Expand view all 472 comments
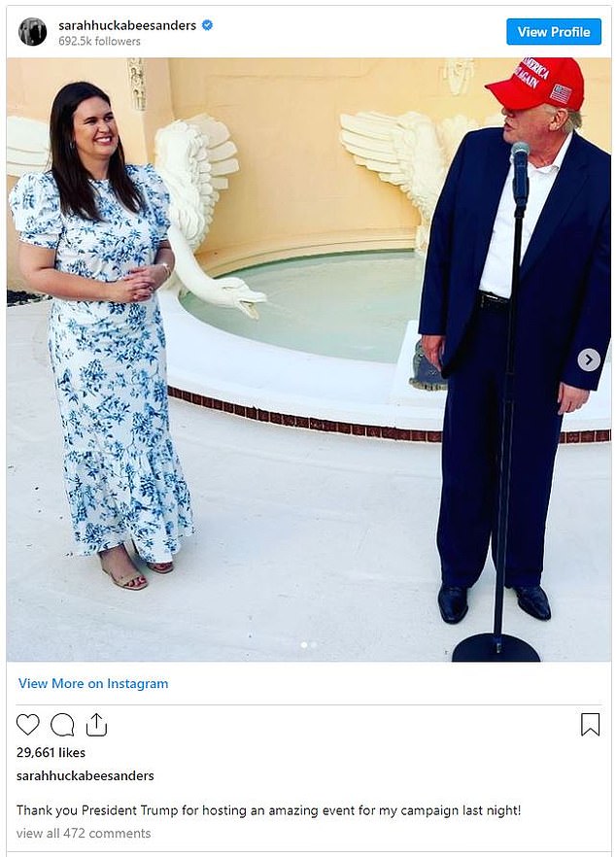Image resolution: width=616 pixels, height=857 pixels. [x=84, y=833]
